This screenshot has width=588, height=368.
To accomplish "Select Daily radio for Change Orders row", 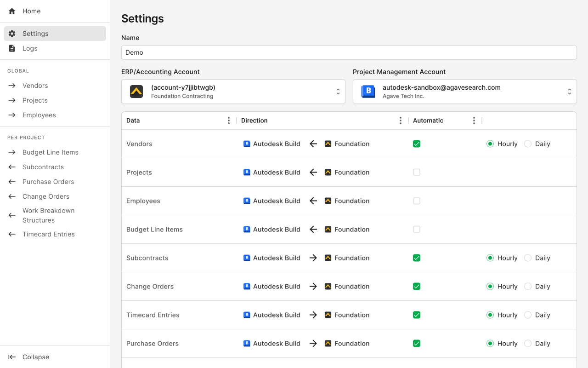I will [x=528, y=287].
